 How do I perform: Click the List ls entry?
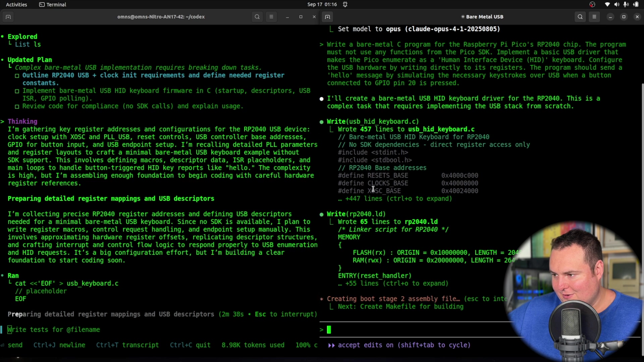click(x=28, y=45)
